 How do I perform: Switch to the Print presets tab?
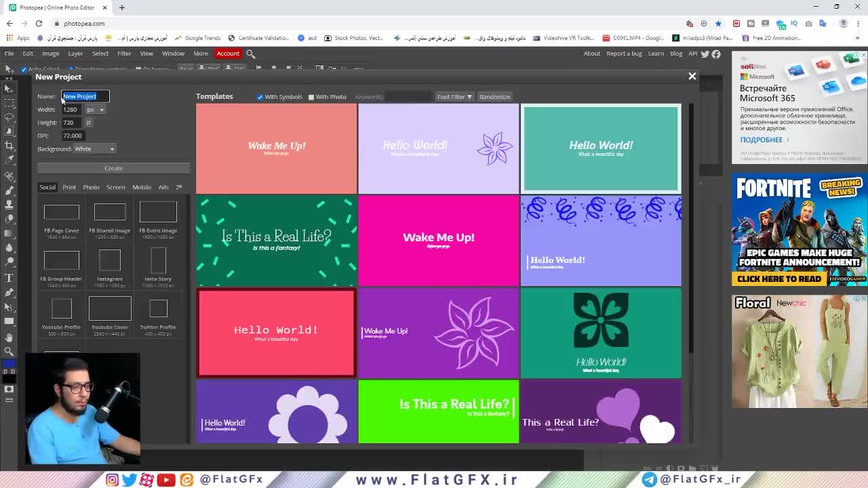tap(69, 187)
